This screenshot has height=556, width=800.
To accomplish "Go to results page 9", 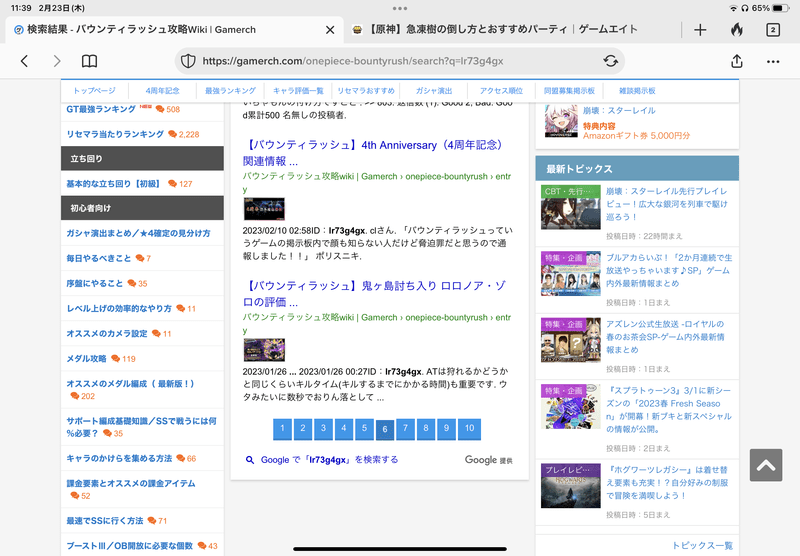I will (446, 429).
